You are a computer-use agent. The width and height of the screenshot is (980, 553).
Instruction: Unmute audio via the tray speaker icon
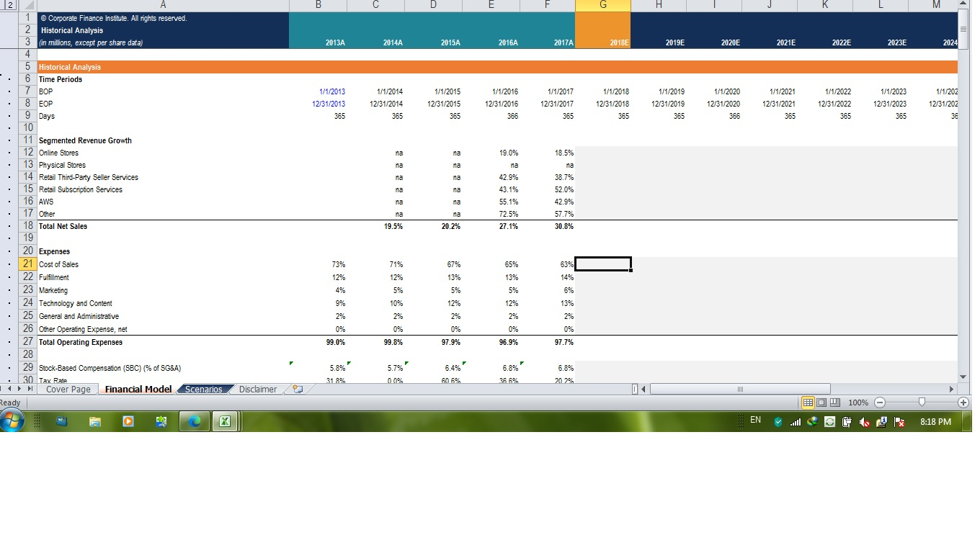coord(865,421)
